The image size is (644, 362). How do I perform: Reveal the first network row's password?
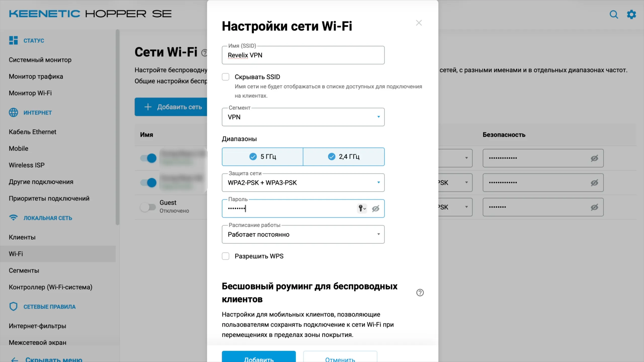[x=594, y=158]
